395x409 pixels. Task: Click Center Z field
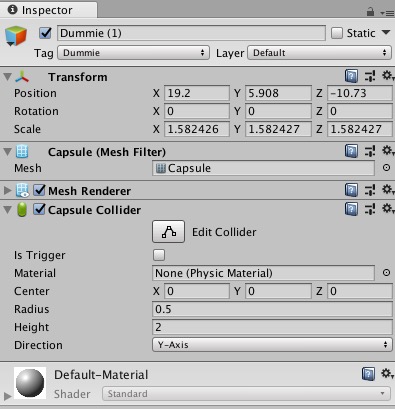360,291
